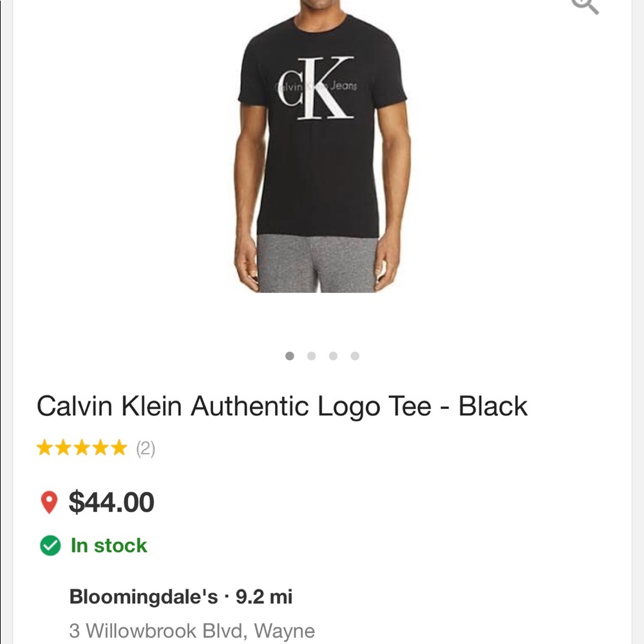Select the third image pagination dot
This screenshot has height=644, width=644.
pos(334,355)
